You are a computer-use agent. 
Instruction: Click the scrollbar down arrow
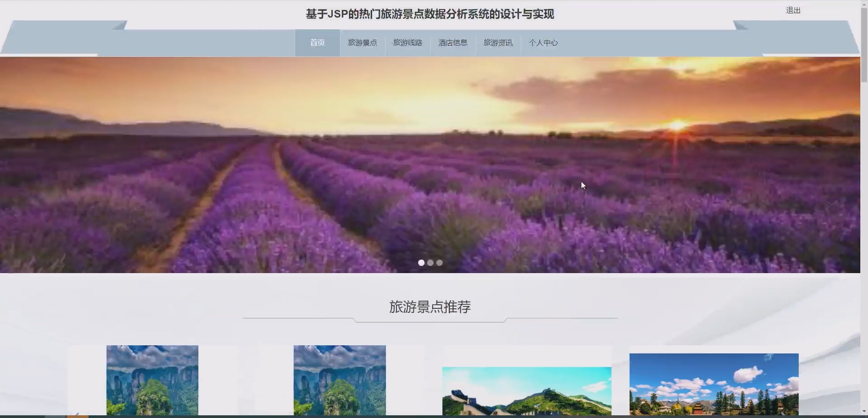[x=864, y=411]
